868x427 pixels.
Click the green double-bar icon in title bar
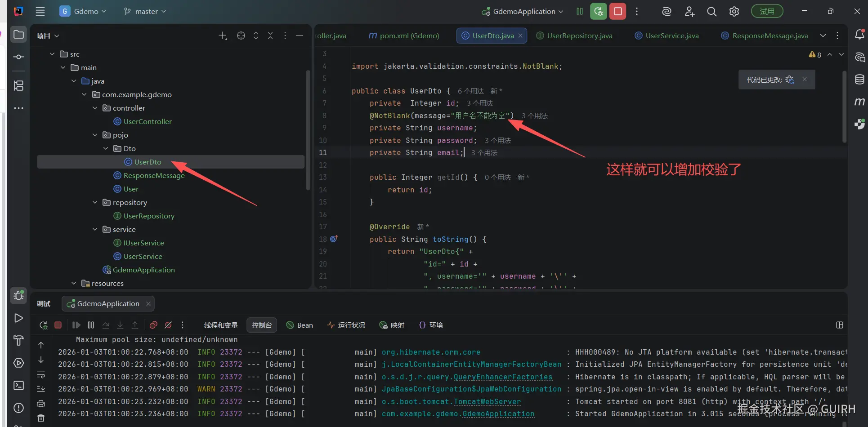pos(580,11)
